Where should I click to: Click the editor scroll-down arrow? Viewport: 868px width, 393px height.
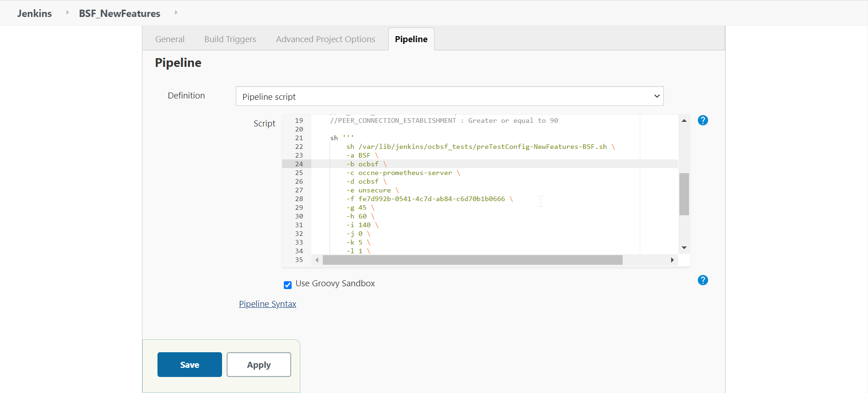coord(684,248)
